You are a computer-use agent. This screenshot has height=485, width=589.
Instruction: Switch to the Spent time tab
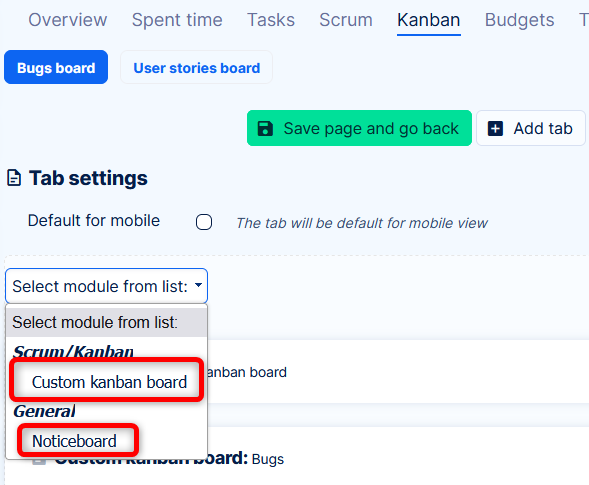pos(177,20)
